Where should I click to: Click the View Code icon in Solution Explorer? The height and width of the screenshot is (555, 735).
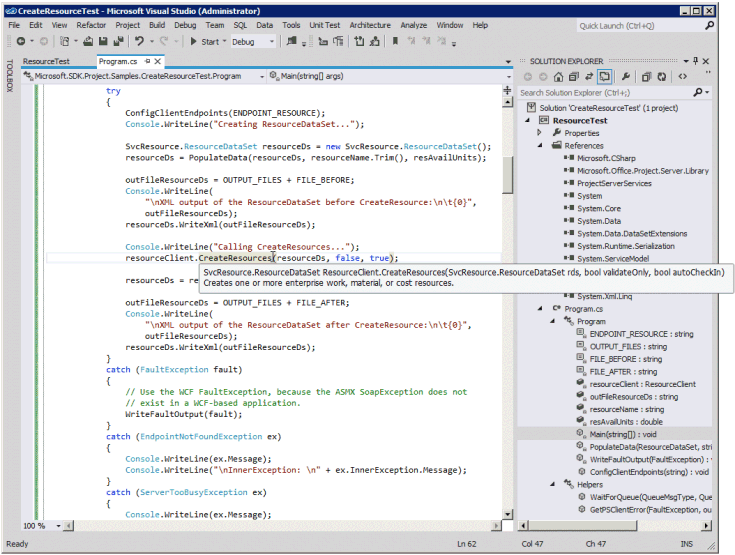click(x=682, y=76)
